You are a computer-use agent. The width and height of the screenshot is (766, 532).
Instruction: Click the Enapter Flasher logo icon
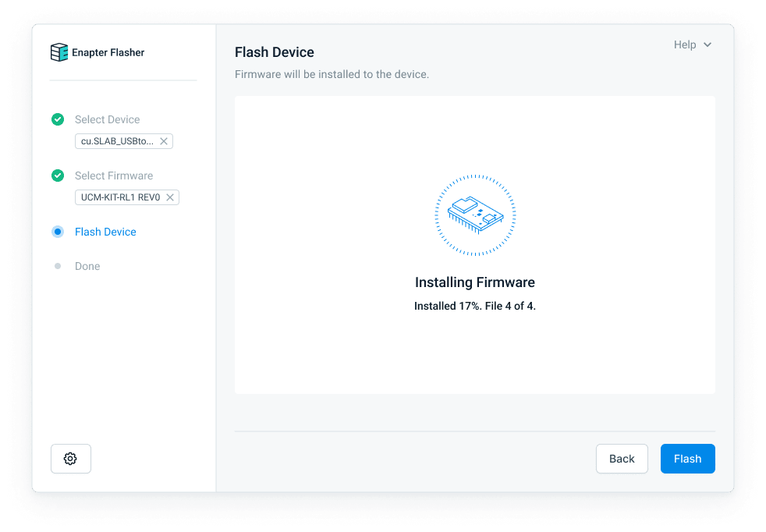(x=59, y=52)
